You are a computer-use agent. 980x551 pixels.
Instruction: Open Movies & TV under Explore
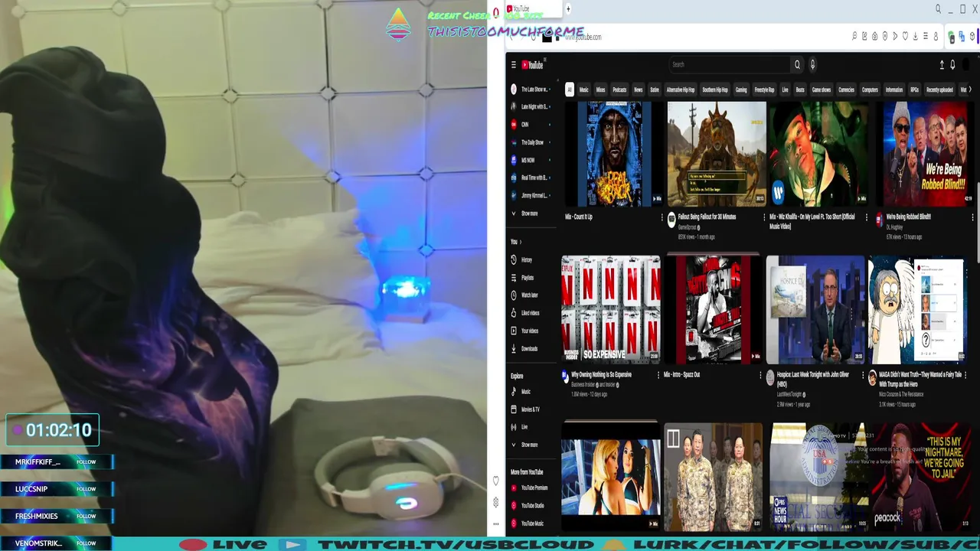530,409
